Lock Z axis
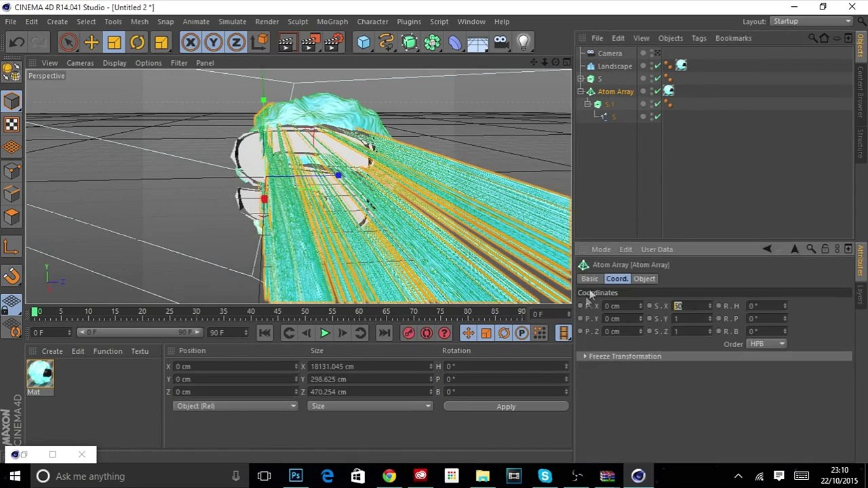 point(236,43)
